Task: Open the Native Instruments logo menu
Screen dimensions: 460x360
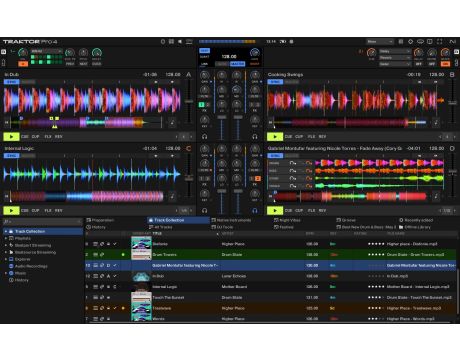Action: pyautogui.click(x=452, y=42)
